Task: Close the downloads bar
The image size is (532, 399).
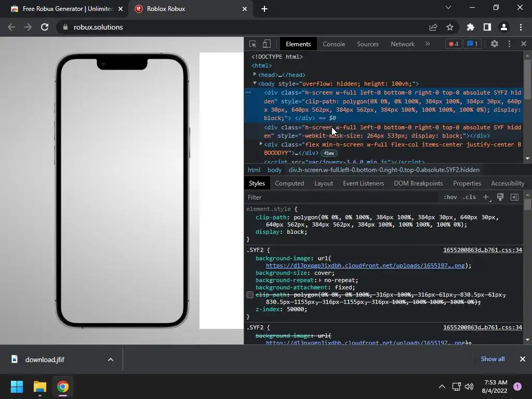Action: [x=523, y=359]
